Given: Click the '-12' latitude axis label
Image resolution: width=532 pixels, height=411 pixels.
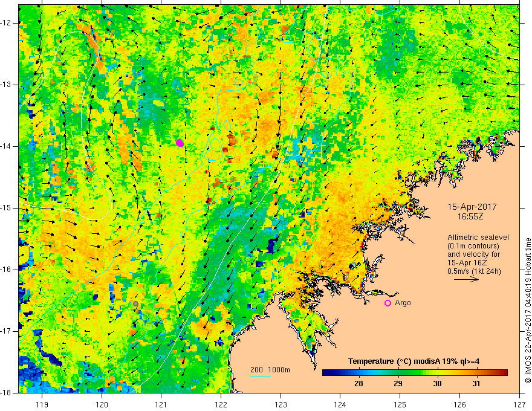Looking at the screenshot, I should point(6,23).
